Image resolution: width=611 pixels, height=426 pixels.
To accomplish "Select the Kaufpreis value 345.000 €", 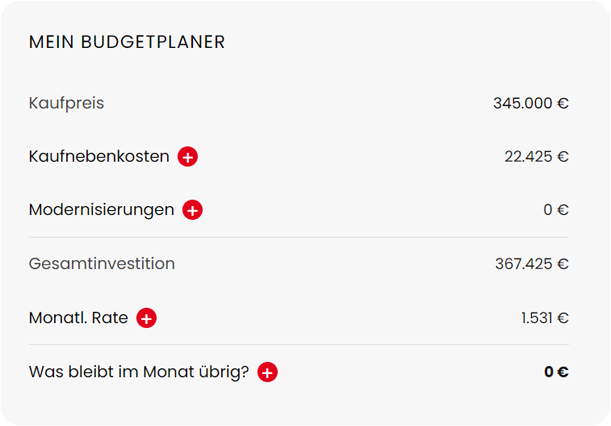I will (531, 104).
